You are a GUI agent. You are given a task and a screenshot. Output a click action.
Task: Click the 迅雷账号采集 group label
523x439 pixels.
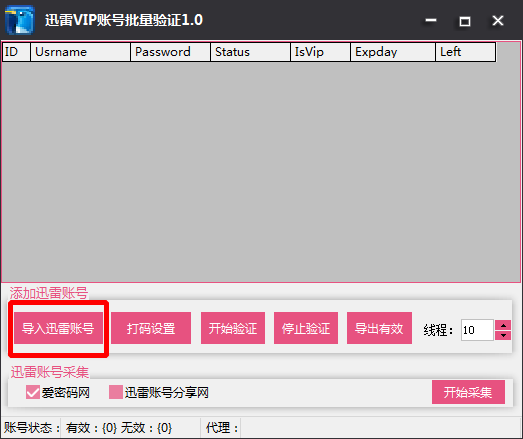50,372
